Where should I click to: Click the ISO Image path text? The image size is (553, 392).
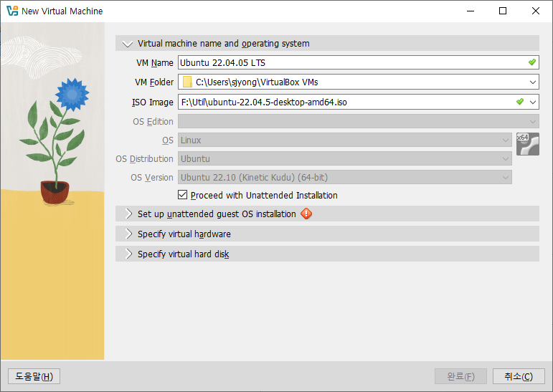[264, 102]
